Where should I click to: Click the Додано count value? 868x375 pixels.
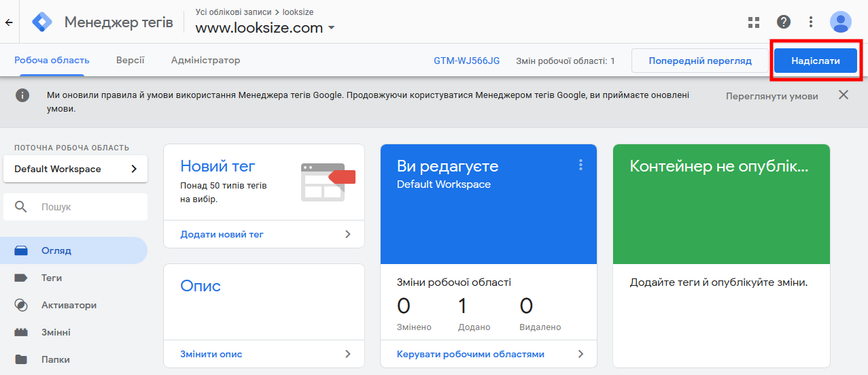463,306
